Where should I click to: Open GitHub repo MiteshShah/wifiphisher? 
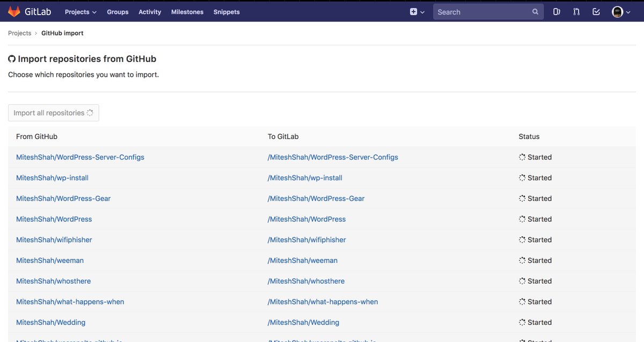tap(54, 240)
